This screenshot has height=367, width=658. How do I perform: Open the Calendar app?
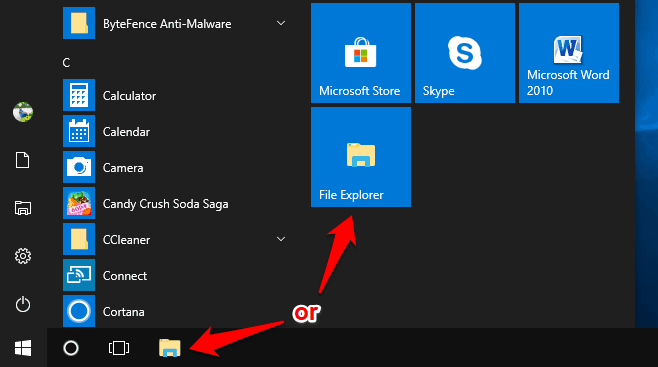click(174, 131)
